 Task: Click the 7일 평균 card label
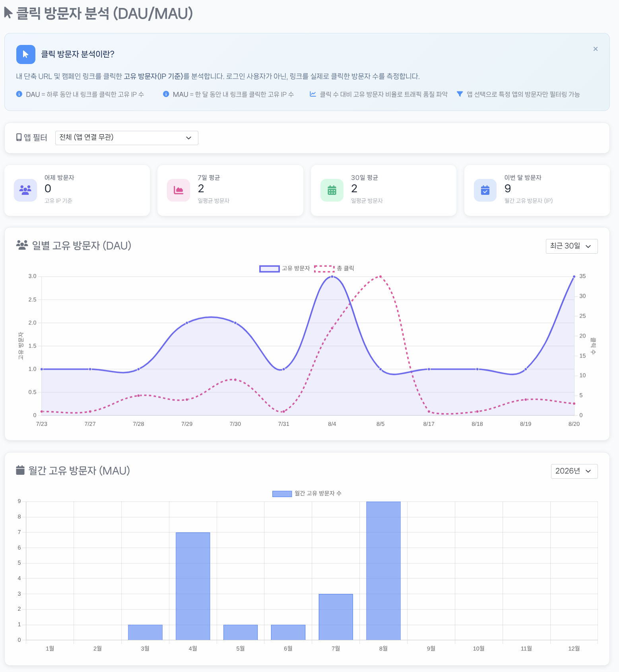pyautogui.click(x=209, y=178)
